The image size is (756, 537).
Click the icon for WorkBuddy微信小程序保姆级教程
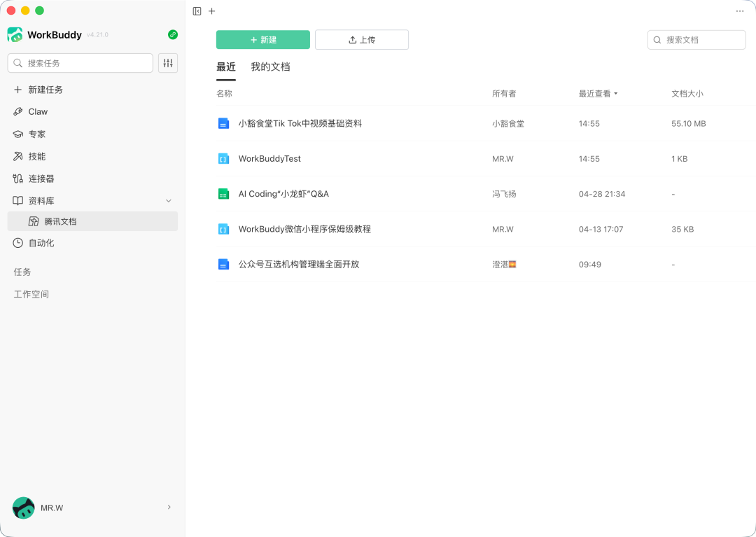click(x=223, y=229)
